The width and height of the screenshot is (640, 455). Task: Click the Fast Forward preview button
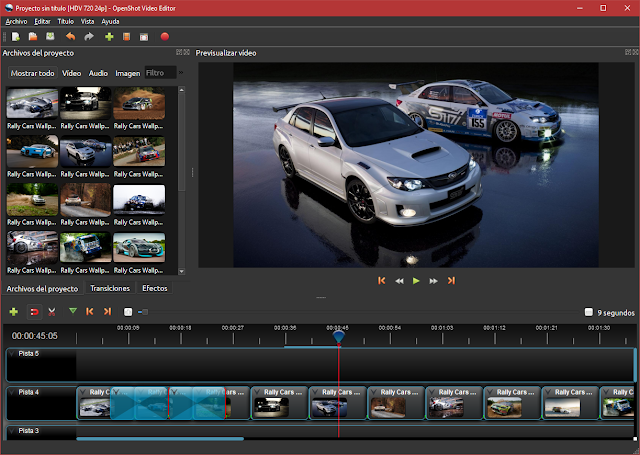coord(434,281)
